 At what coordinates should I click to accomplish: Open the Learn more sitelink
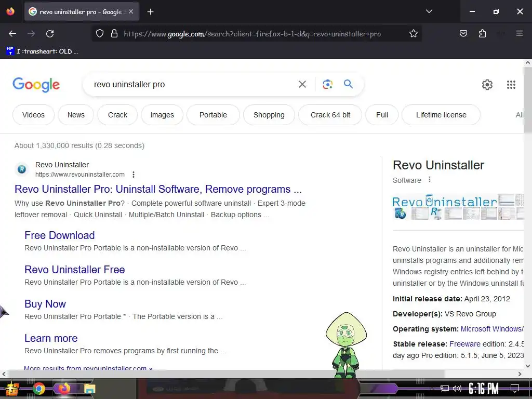(x=51, y=338)
